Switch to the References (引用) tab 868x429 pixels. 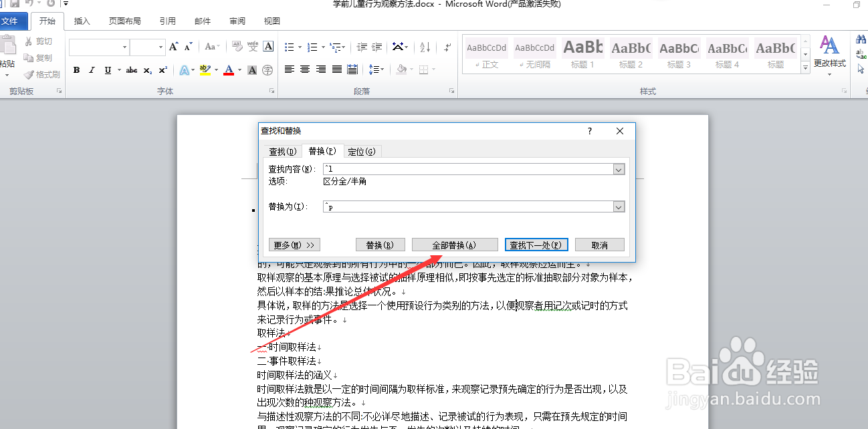(168, 21)
